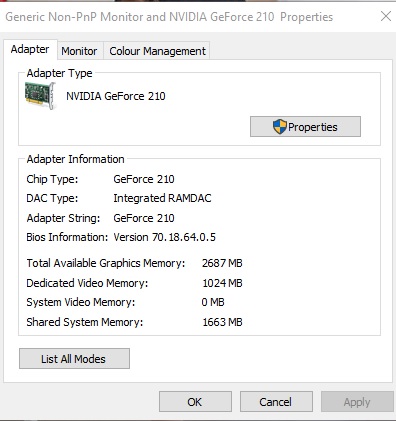Click Dedicated Video Memory 1024 MB value
396x421 pixels.
click(222, 283)
